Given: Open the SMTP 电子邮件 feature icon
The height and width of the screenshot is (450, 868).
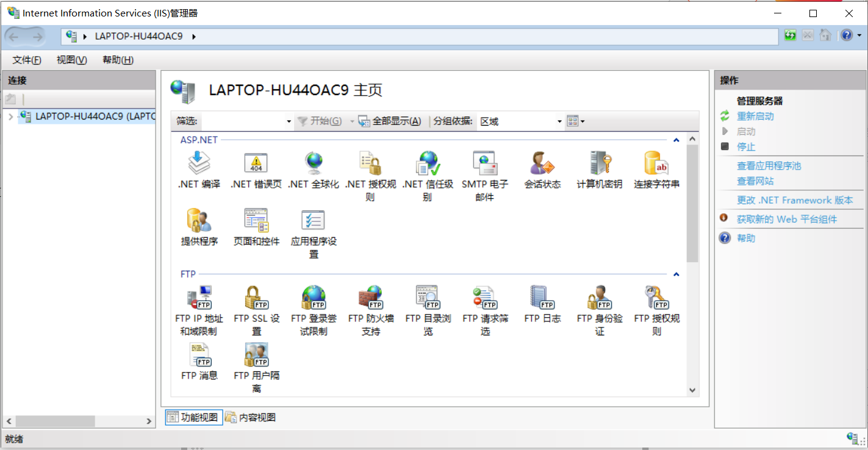Looking at the screenshot, I should 485,177.
